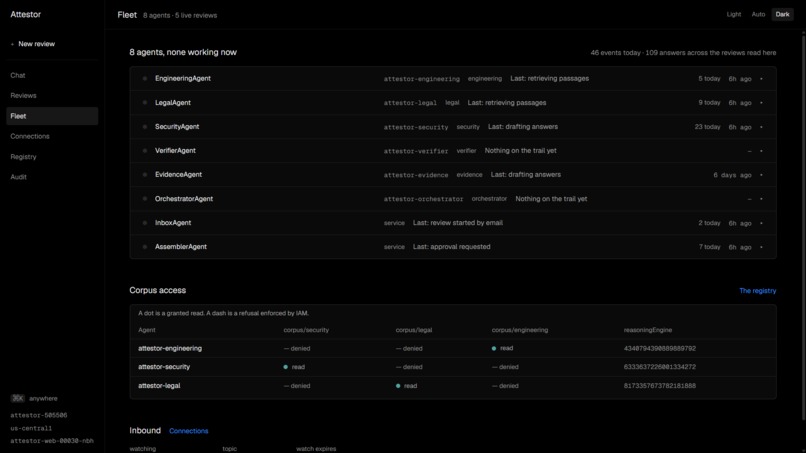Open the command palette shortcut anywhere

click(34, 398)
